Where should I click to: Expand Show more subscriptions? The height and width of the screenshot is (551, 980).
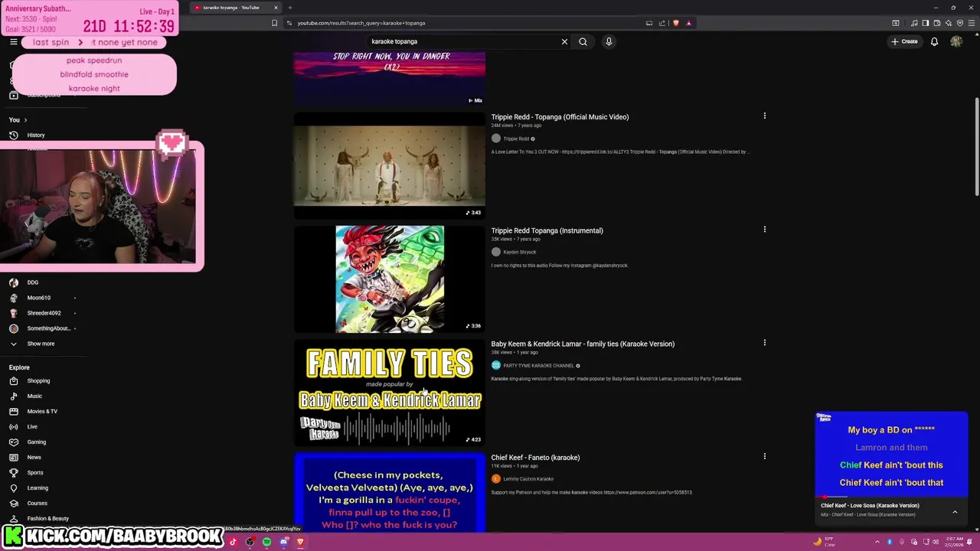tap(41, 344)
